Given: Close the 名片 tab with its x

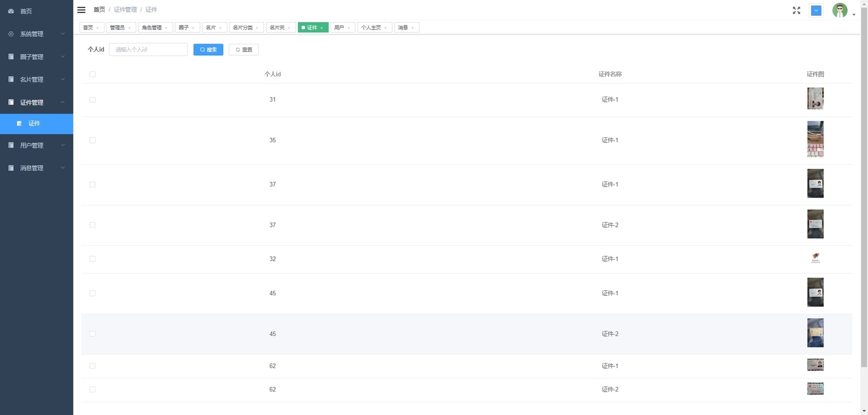Looking at the screenshot, I should click(220, 28).
